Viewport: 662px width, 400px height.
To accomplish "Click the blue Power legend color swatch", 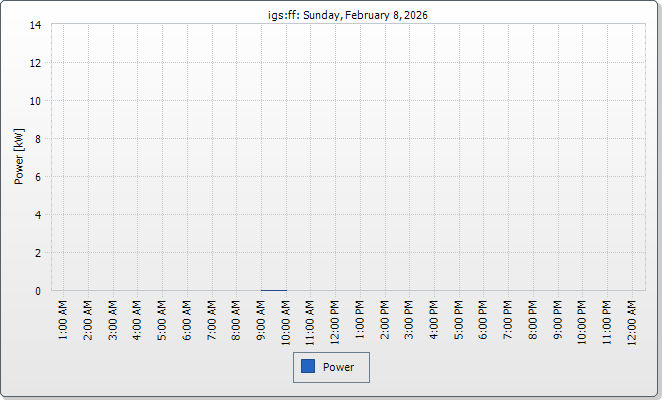I will [x=309, y=367].
